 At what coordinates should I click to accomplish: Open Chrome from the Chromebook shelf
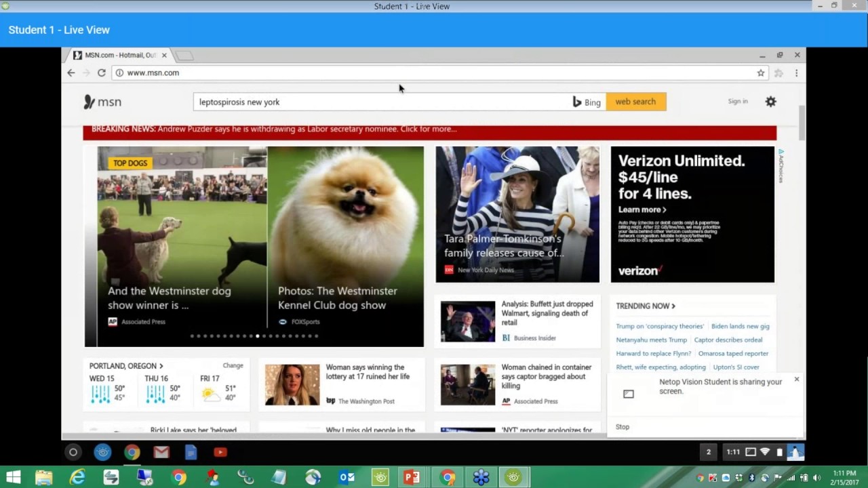pyautogui.click(x=132, y=452)
